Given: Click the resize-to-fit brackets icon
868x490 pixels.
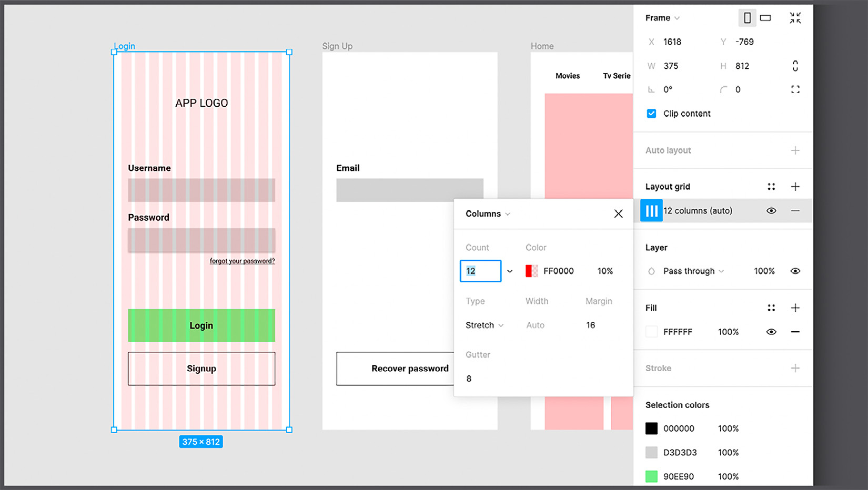Looking at the screenshot, I should 795,89.
